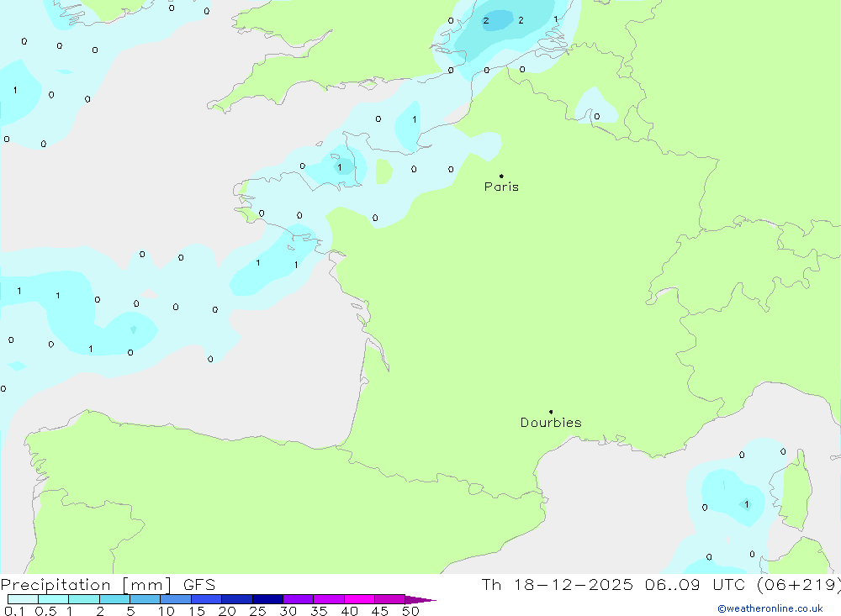Image resolution: width=841 pixels, height=616 pixels.
Task: Pick the 20–25 mm dark blue swatch
Action: 236,599
